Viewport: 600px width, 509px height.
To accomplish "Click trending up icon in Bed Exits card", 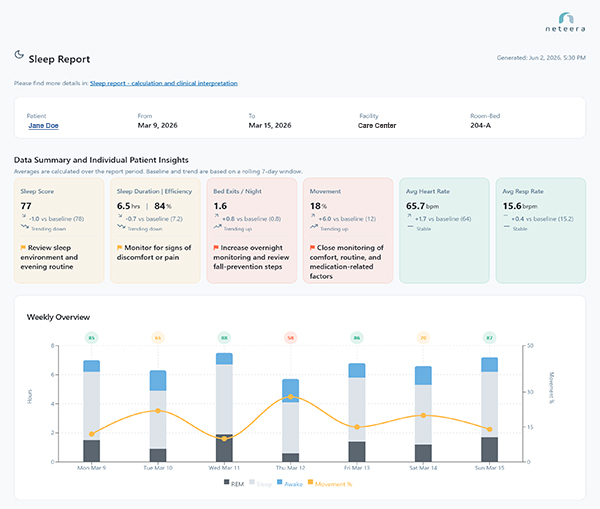I will coord(218,227).
